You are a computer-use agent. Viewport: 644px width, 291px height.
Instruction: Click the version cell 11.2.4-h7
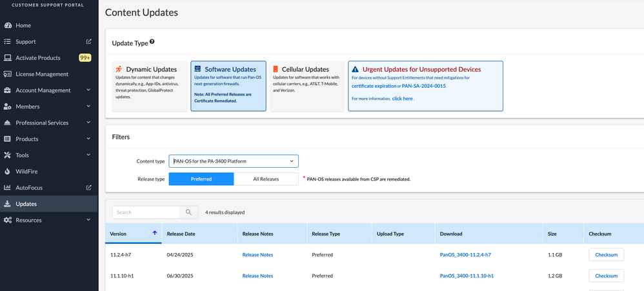pyautogui.click(x=120, y=255)
